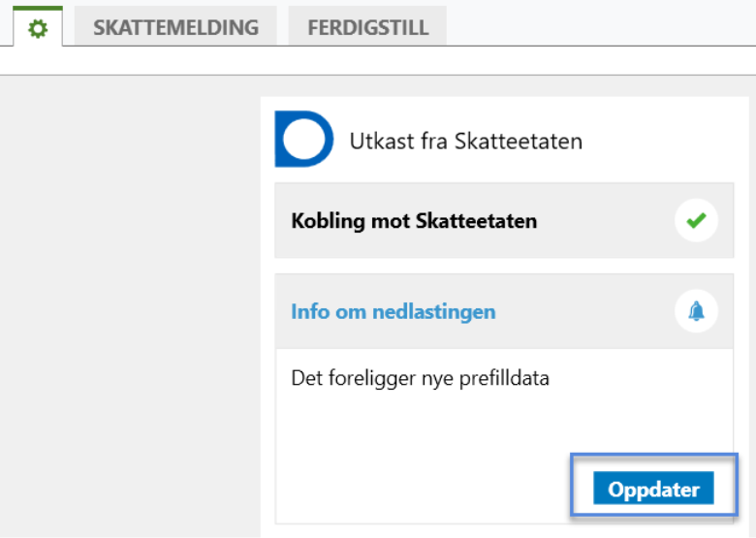Open the gear settings tab
Image resolution: width=756 pixels, height=538 pixels.
click(x=38, y=28)
